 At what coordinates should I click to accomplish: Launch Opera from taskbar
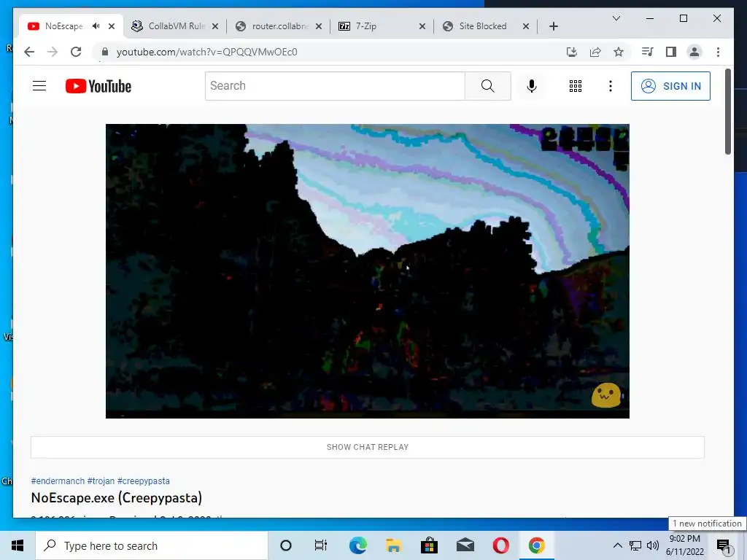tap(500, 545)
